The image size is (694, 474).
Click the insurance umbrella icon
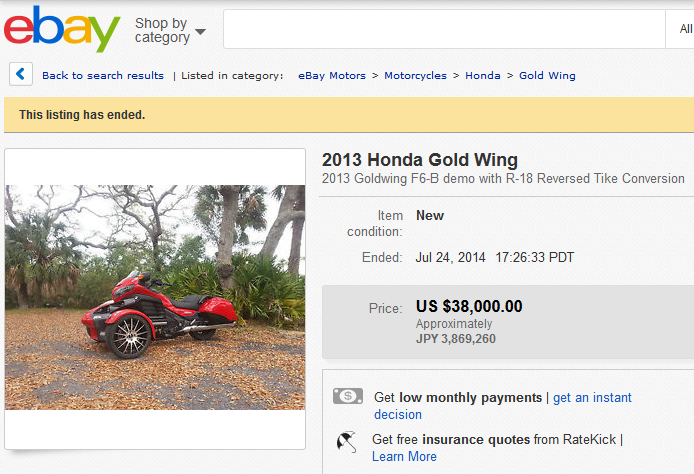[347, 440]
